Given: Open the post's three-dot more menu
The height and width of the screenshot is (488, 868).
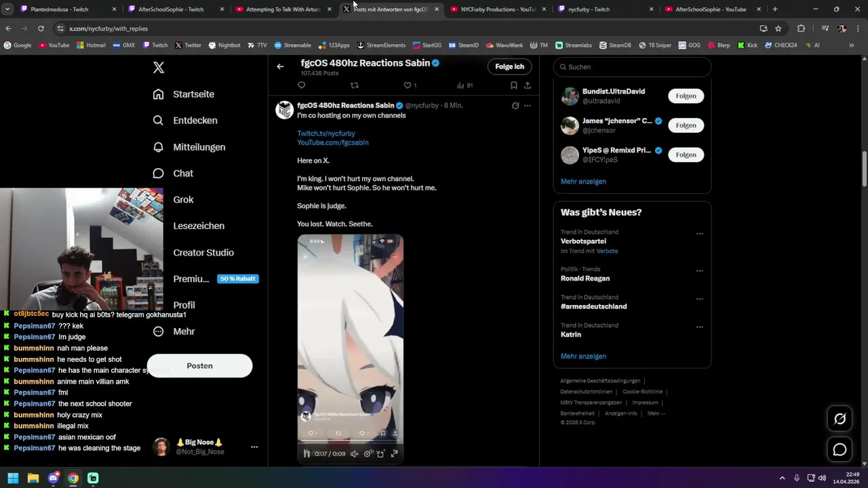Looking at the screenshot, I should pos(528,106).
